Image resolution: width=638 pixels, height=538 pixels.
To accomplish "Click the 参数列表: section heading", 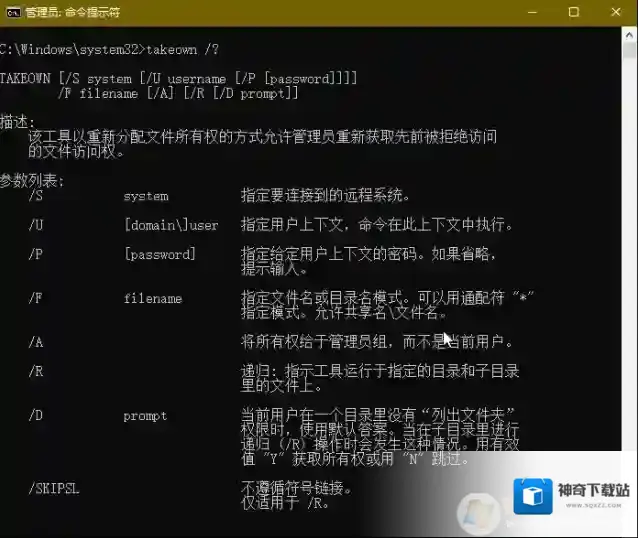I will tap(32, 181).
